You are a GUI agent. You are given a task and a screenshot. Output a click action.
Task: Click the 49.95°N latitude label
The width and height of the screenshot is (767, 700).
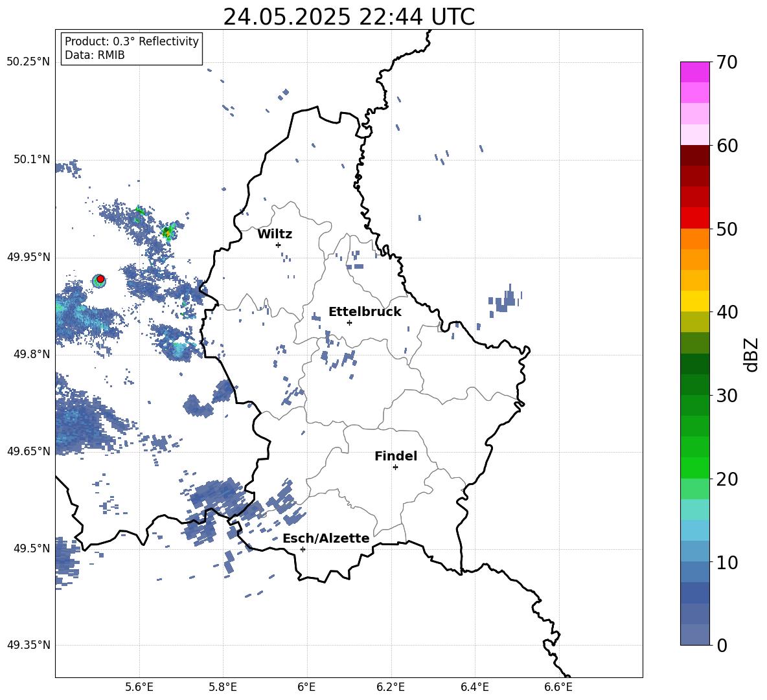coord(29,257)
